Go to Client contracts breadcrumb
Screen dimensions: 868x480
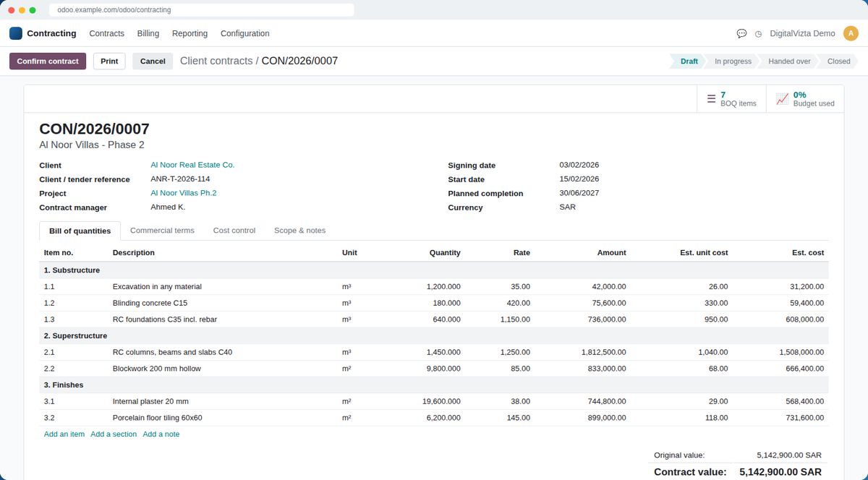tap(216, 61)
